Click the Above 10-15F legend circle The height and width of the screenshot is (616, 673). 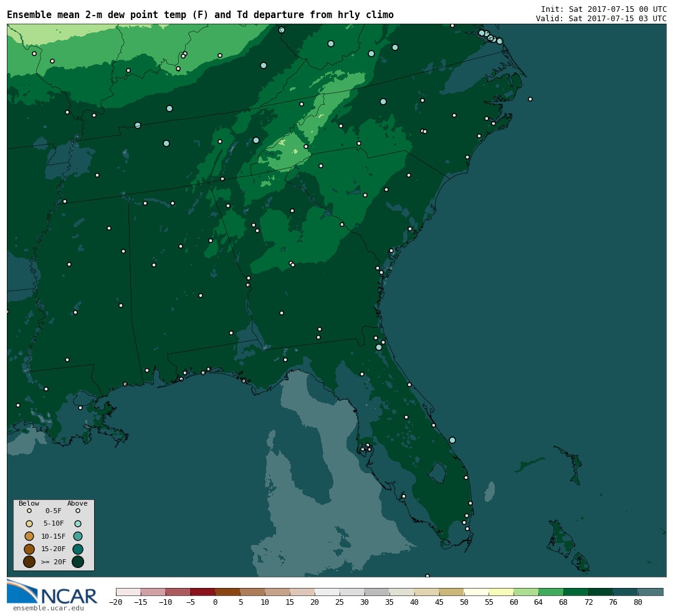[x=78, y=536]
